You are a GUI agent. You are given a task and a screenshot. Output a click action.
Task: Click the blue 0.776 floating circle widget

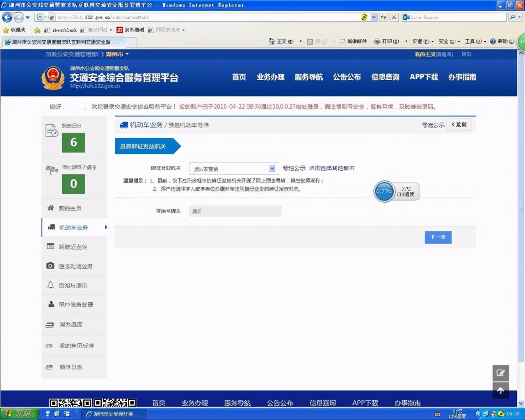[384, 191]
